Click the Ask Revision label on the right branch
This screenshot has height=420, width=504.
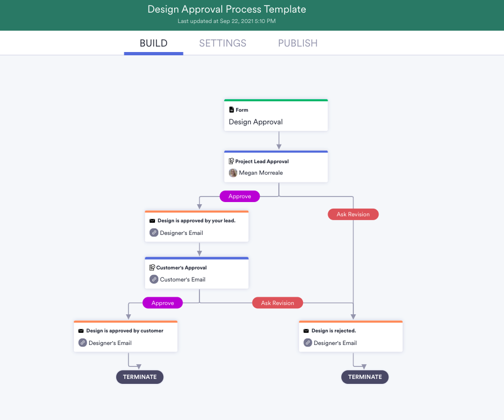353,214
